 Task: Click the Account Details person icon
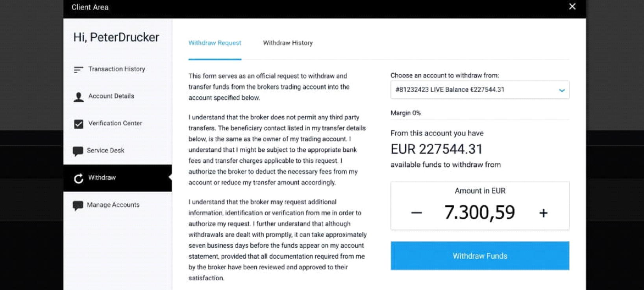[79, 97]
